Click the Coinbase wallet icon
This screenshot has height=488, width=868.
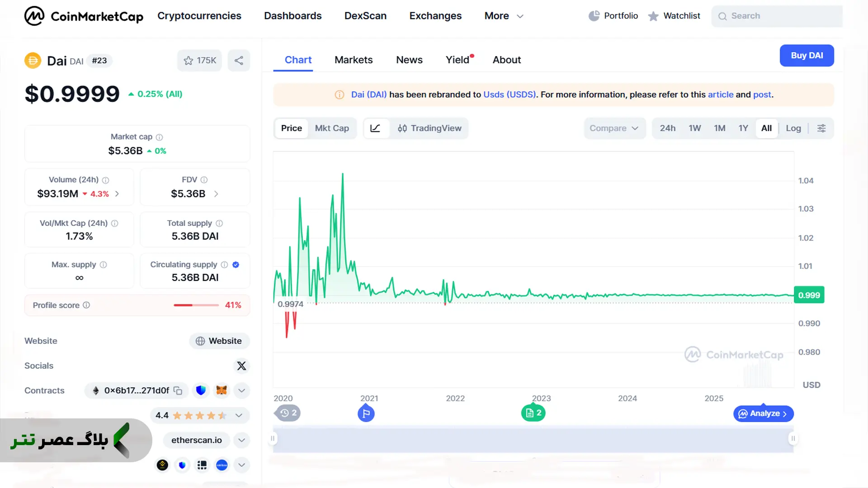pos(222,465)
